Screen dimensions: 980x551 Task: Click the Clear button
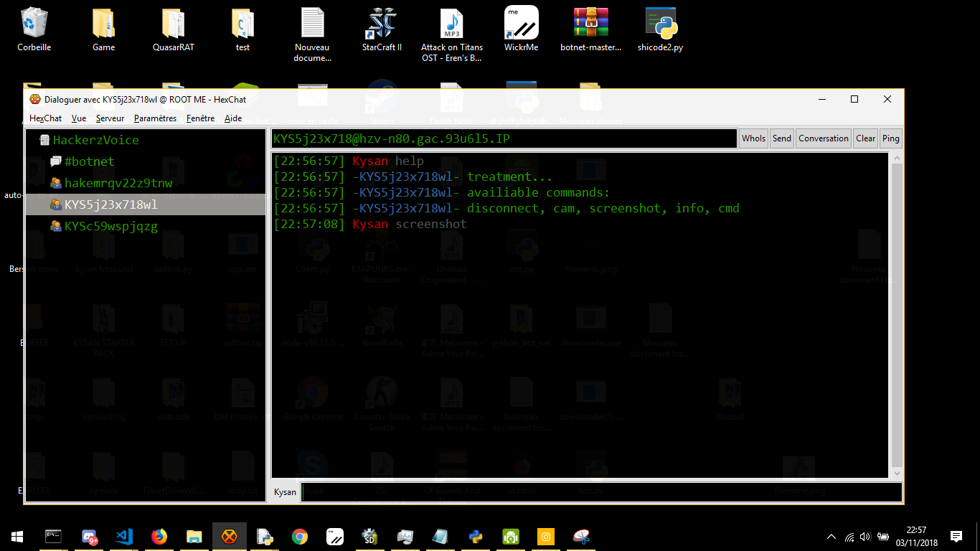tap(866, 138)
